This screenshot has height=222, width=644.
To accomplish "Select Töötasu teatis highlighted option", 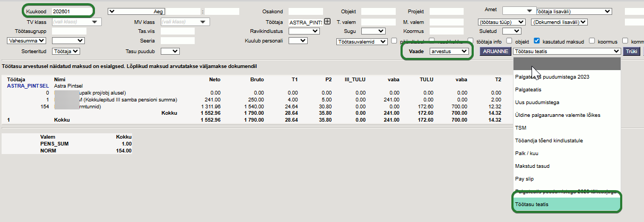I will click(x=532, y=204).
